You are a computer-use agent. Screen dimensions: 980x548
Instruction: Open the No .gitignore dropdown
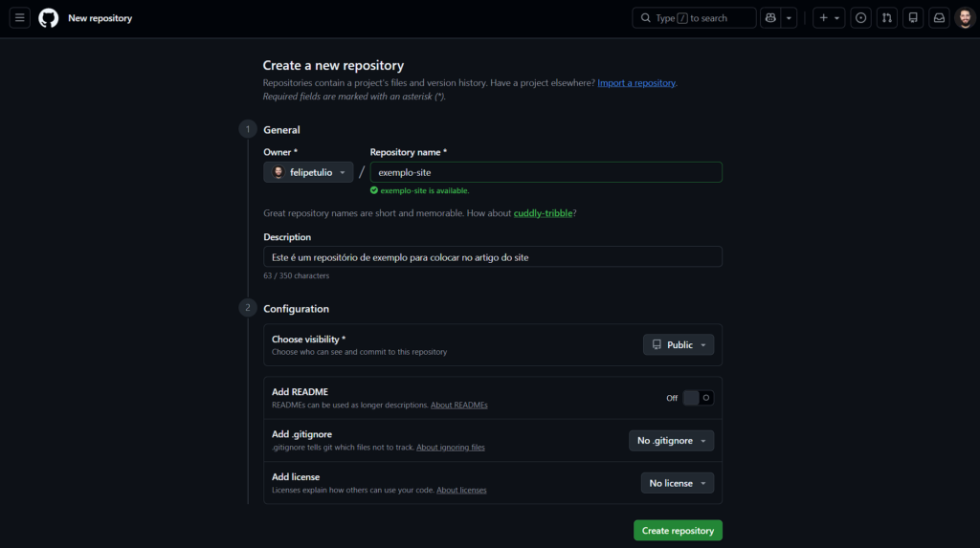coord(671,441)
